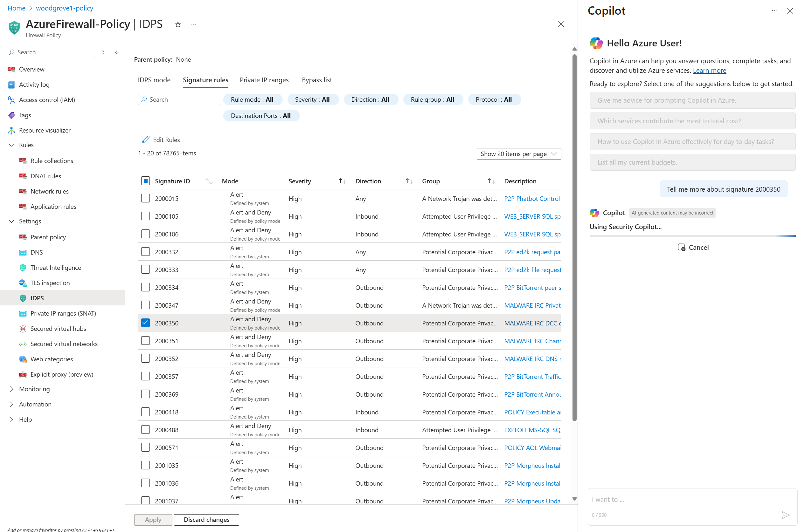
Task: Click the Resource visualizer icon
Action: (11, 130)
